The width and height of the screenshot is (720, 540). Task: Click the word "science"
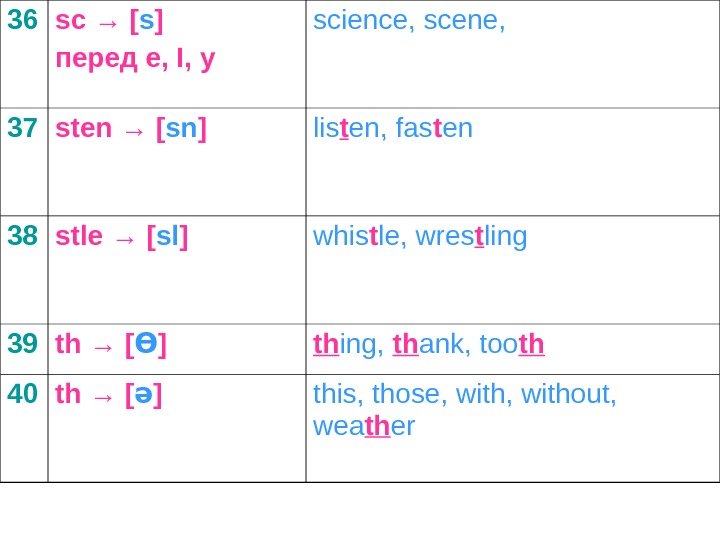point(360,20)
